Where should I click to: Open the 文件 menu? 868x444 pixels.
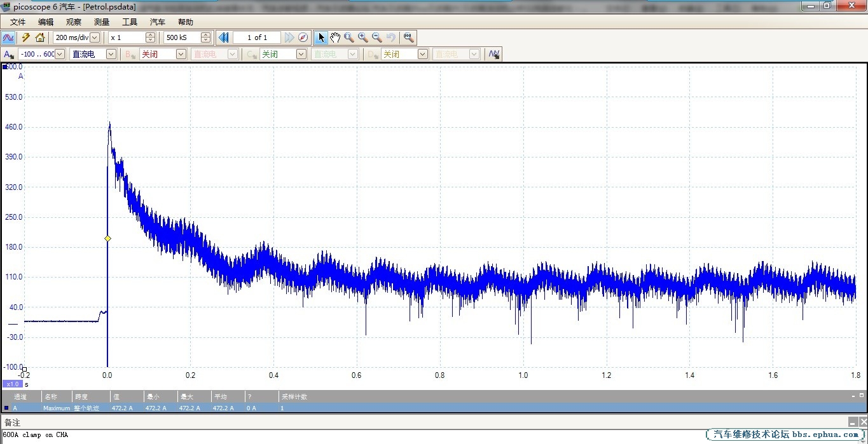coord(18,22)
